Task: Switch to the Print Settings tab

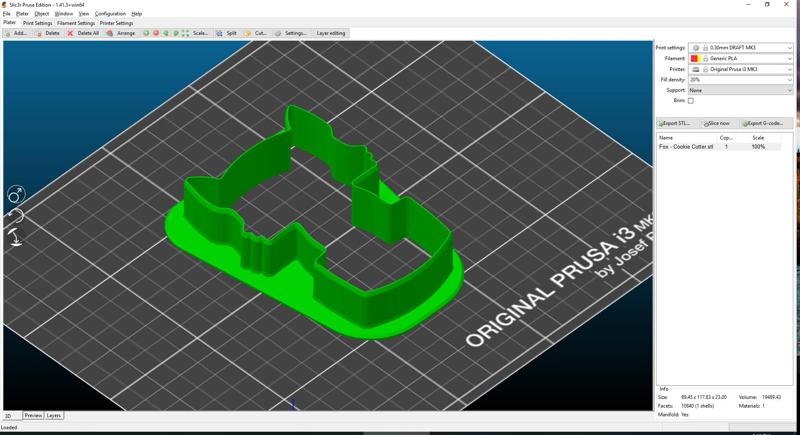Action: point(37,23)
